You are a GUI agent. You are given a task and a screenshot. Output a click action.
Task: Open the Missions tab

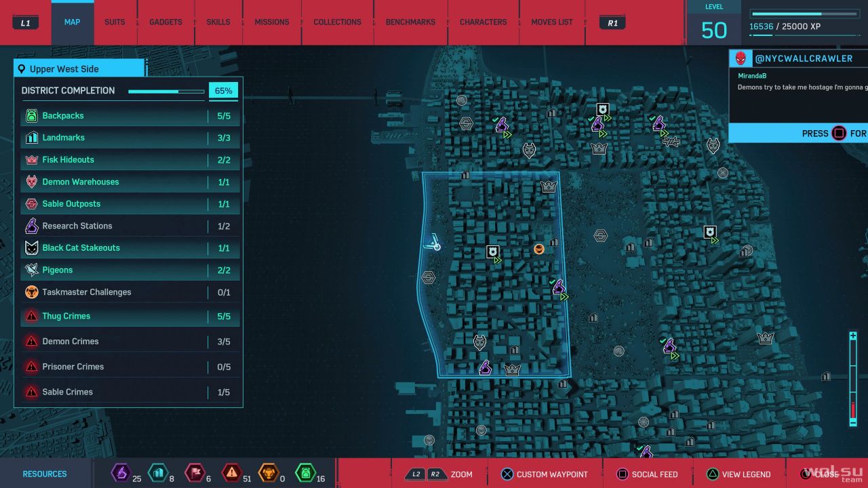point(272,22)
